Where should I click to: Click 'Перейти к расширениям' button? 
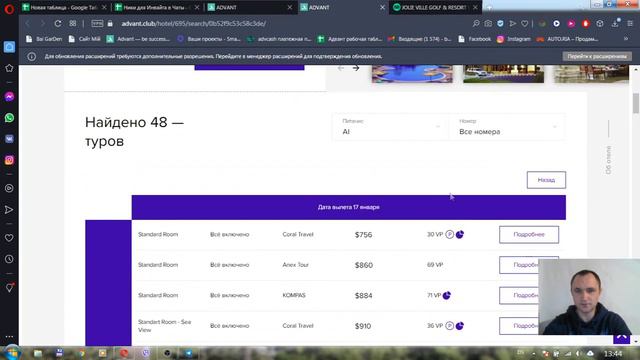click(597, 56)
